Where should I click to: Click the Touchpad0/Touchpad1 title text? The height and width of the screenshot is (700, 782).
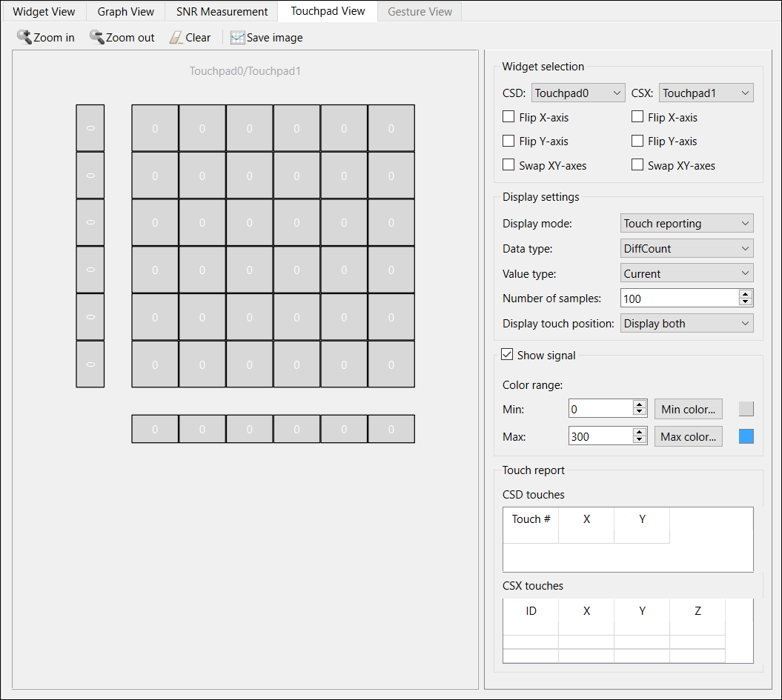click(x=245, y=71)
